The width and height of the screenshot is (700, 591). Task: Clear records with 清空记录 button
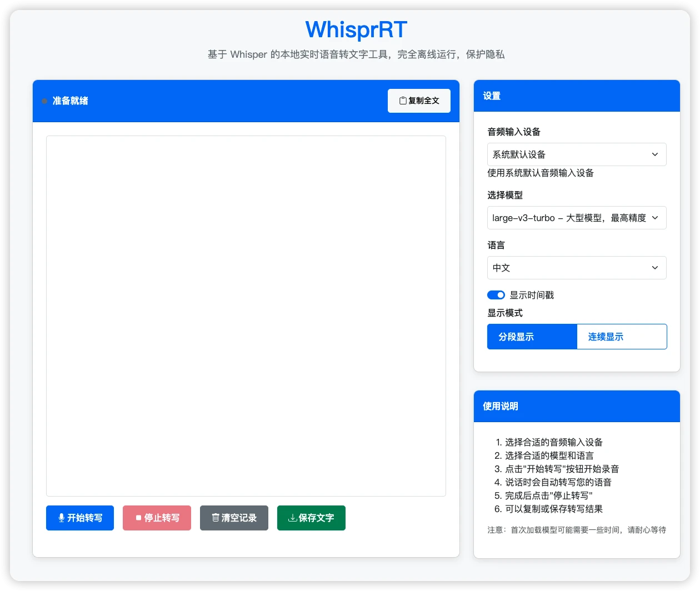pos(234,518)
